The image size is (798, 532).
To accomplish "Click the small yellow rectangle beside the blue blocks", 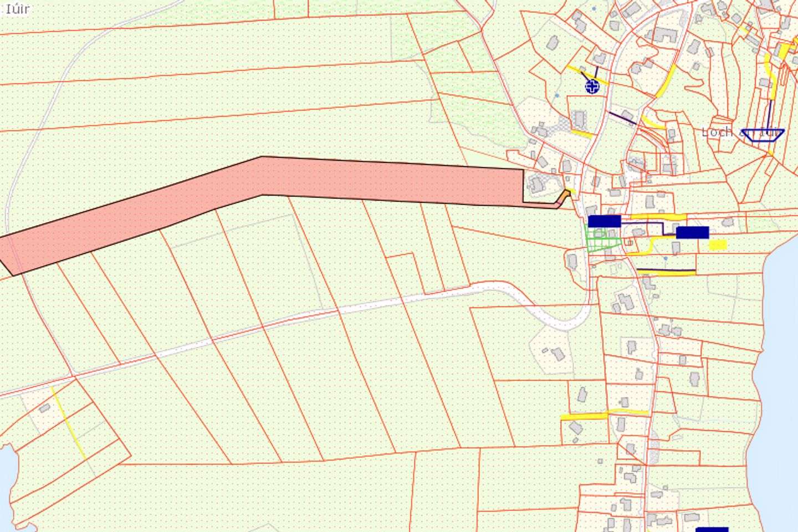I will tap(718, 244).
